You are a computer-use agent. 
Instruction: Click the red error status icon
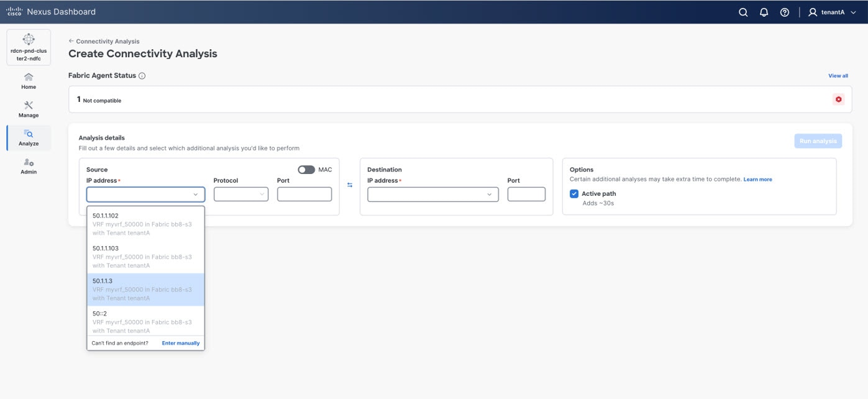(838, 99)
